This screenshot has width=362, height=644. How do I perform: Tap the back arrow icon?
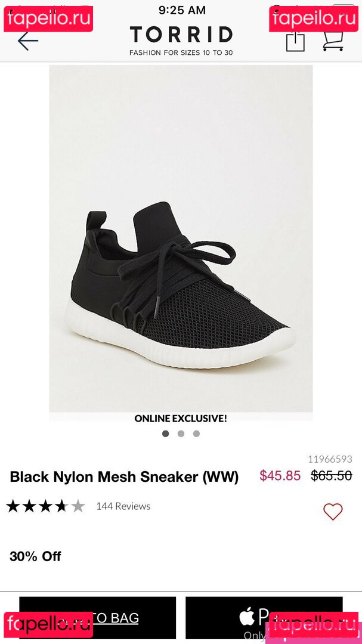tap(28, 41)
